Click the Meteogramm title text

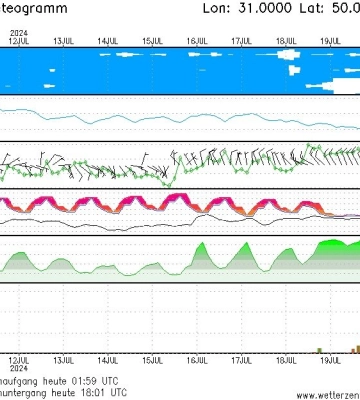33,8
